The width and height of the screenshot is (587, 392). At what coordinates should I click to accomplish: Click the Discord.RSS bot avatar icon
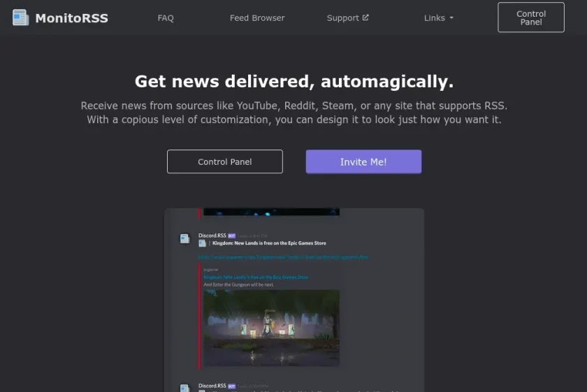coord(185,238)
